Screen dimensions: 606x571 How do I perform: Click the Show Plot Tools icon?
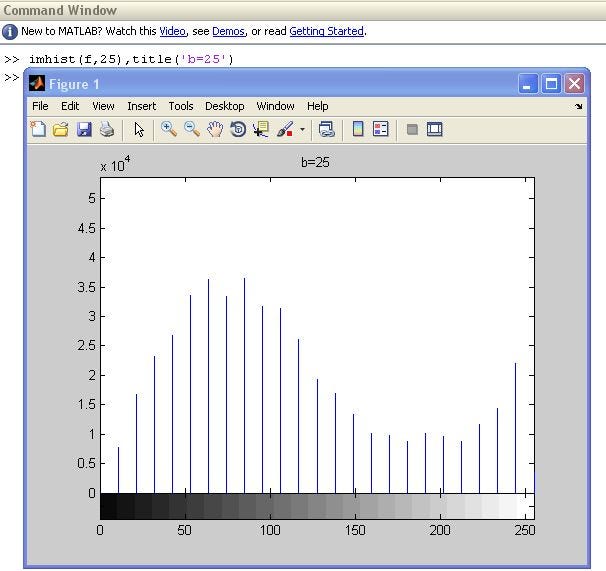pyautogui.click(x=435, y=129)
